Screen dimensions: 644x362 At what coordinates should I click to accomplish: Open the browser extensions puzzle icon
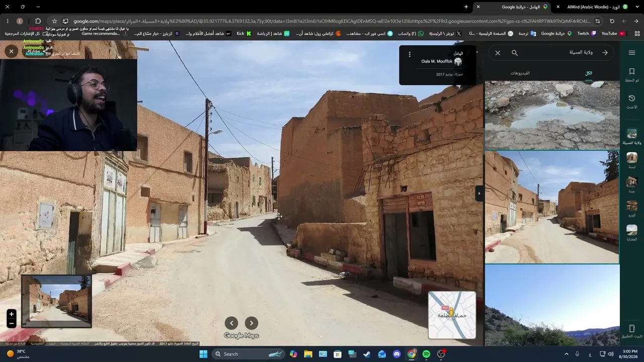(x=38, y=21)
